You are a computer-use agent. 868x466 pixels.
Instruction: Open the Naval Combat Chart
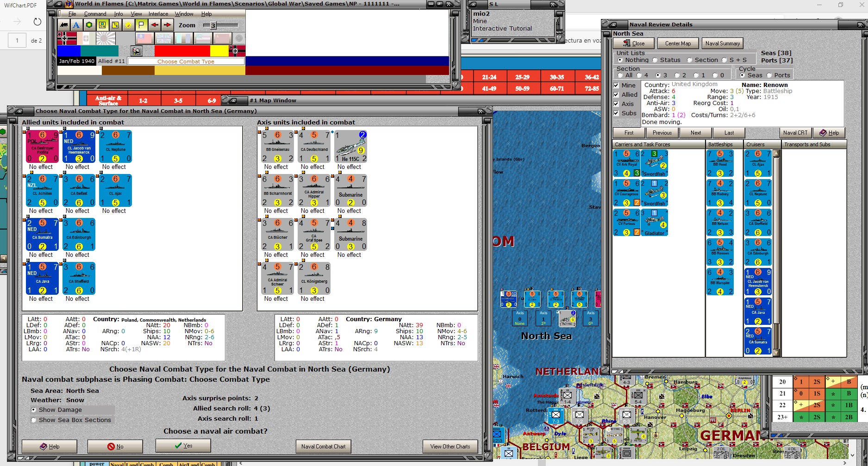323,447
